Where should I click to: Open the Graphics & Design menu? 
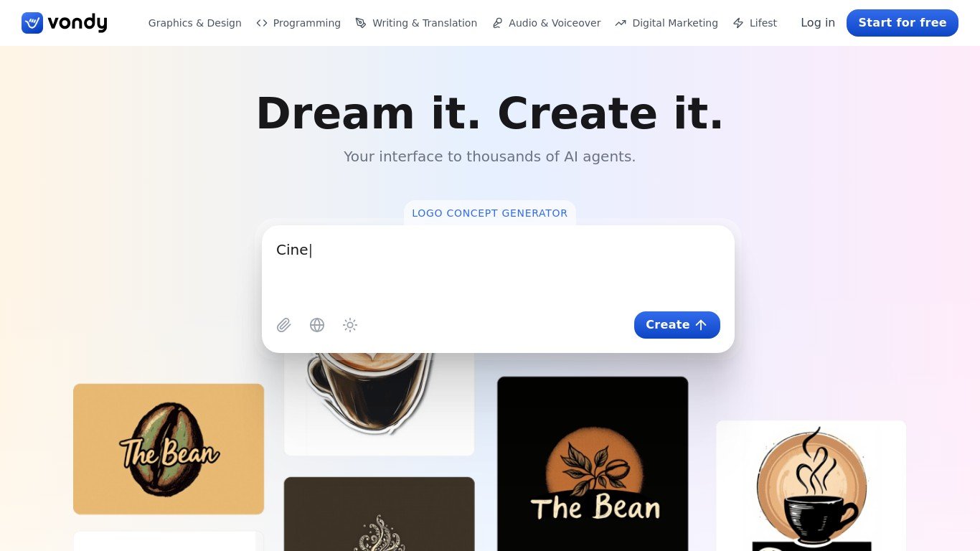pyautogui.click(x=194, y=23)
